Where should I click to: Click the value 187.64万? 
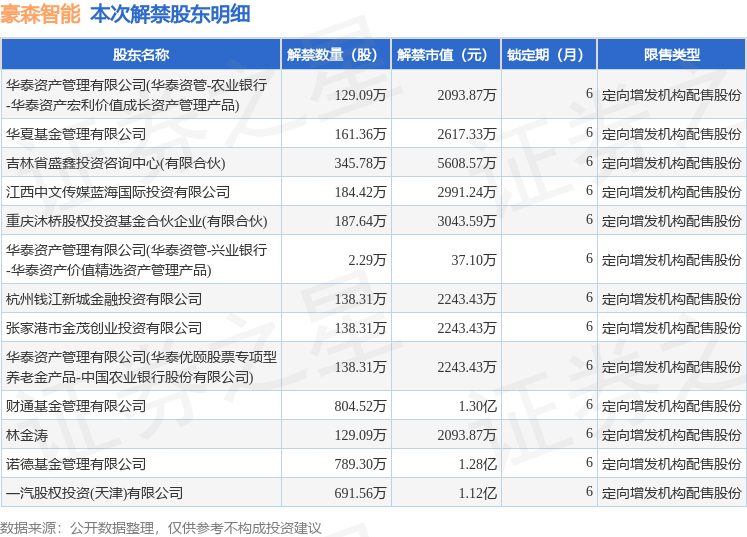pos(360,221)
